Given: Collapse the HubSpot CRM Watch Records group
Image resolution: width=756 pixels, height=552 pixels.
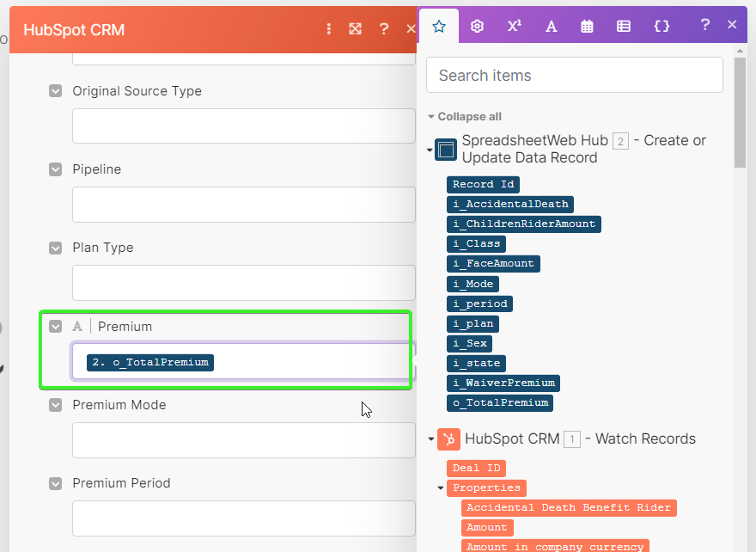Looking at the screenshot, I should (x=431, y=439).
